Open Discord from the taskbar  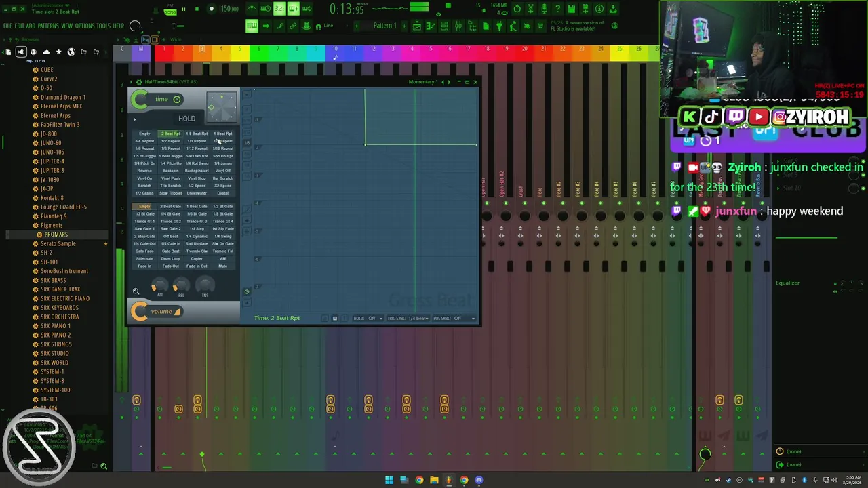pyautogui.click(x=479, y=480)
